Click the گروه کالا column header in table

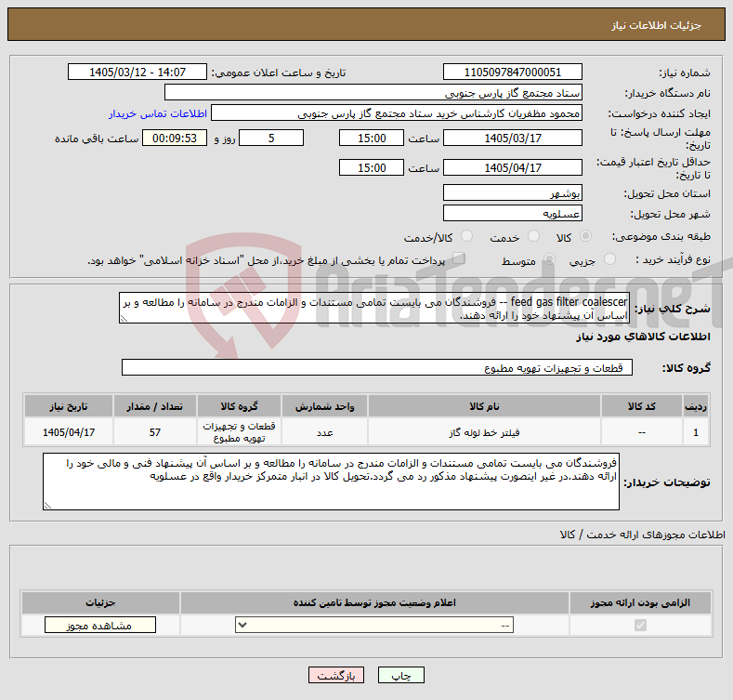coord(239,406)
